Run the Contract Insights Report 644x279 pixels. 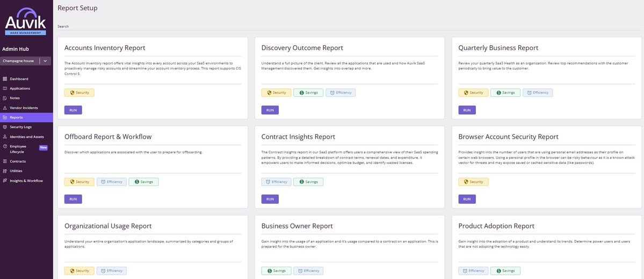click(x=270, y=199)
